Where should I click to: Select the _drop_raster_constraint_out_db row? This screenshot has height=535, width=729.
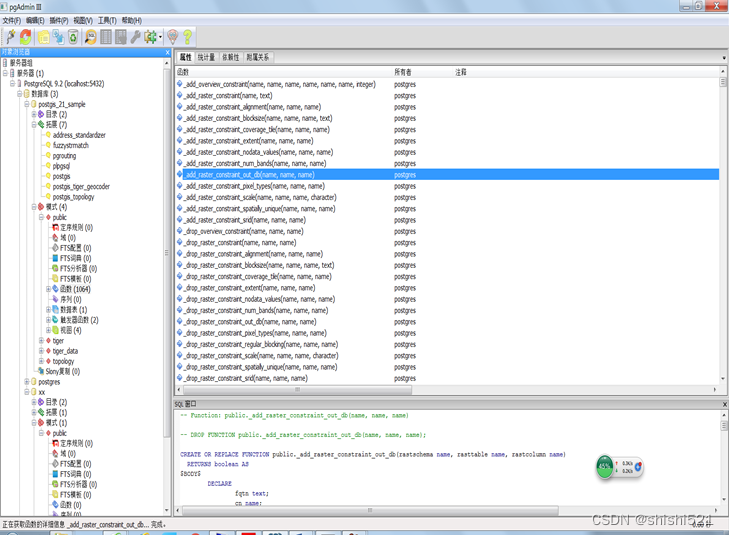click(x=447, y=322)
